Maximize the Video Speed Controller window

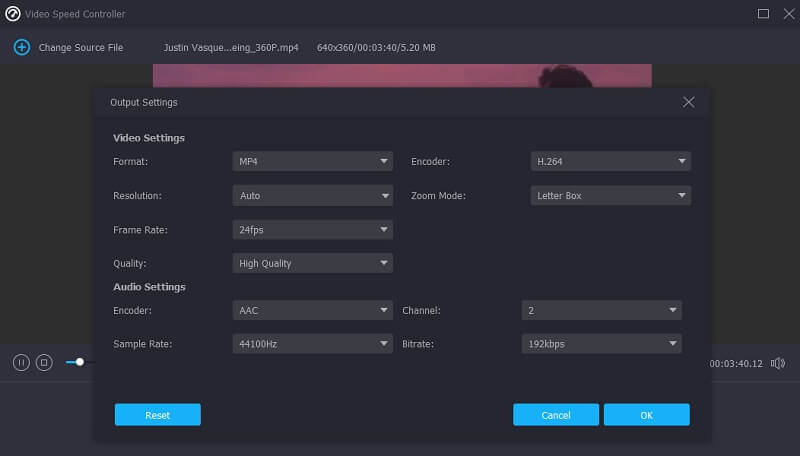tap(763, 14)
